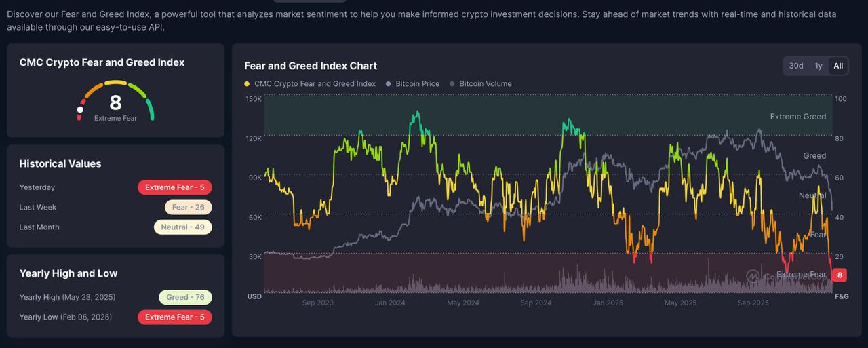
Task: Click the Yearly High and Low heading
Action: [68, 273]
